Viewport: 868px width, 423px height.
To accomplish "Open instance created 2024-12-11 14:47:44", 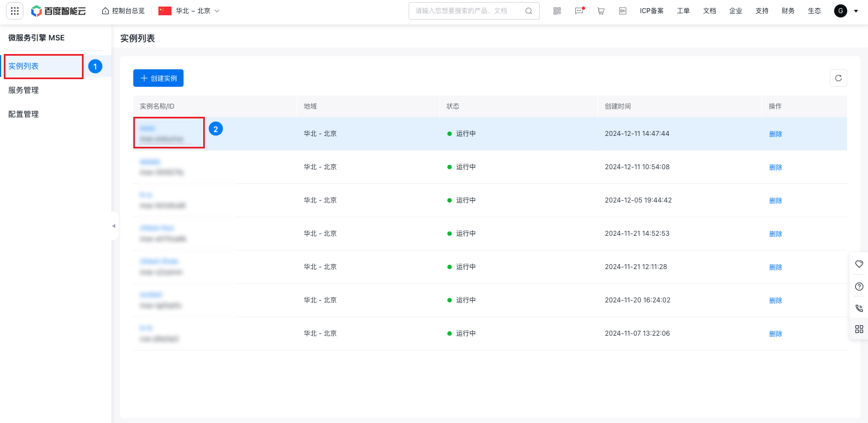I will pyautogui.click(x=147, y=128).
